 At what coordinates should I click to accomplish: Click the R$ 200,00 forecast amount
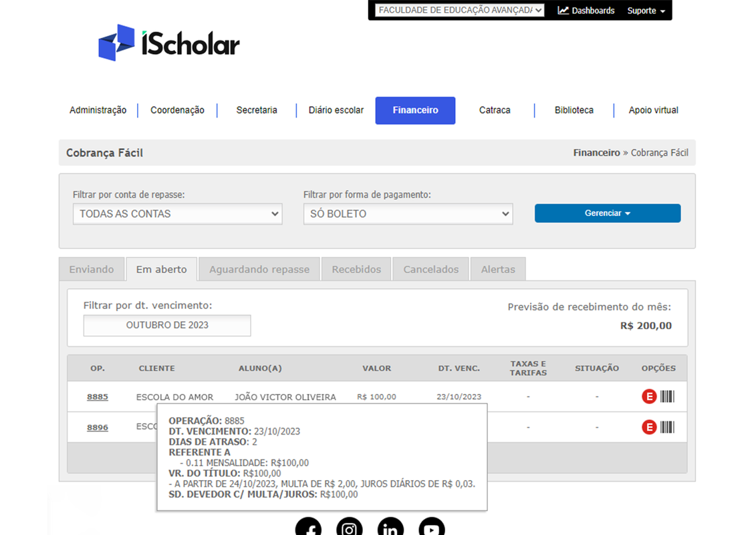tap(646, 326)
